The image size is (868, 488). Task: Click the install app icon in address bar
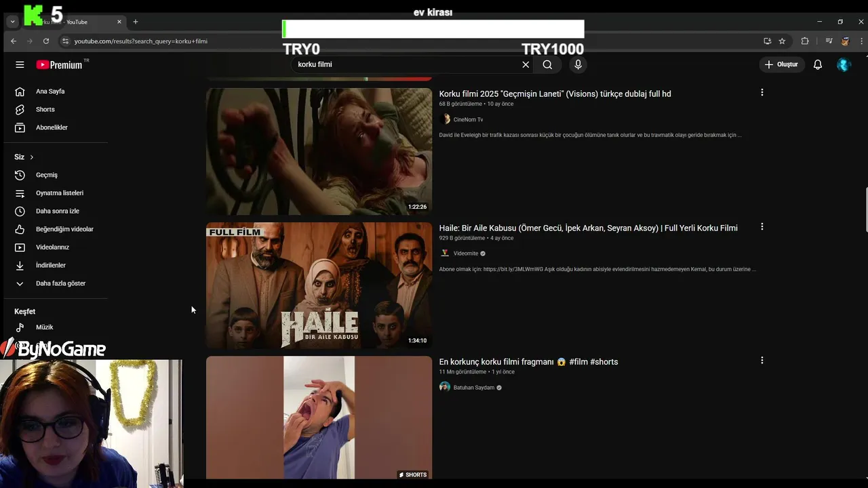point(767,41)
